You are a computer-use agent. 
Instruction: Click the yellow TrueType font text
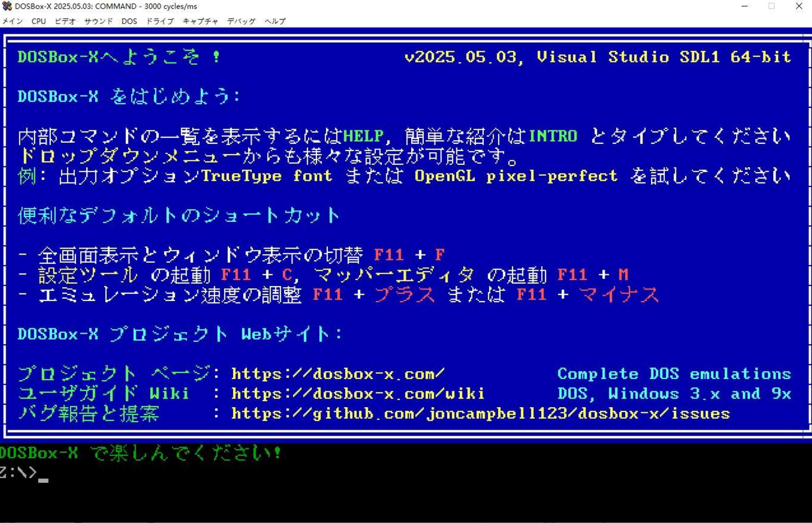pyautogui.click(x=267, y=176)
